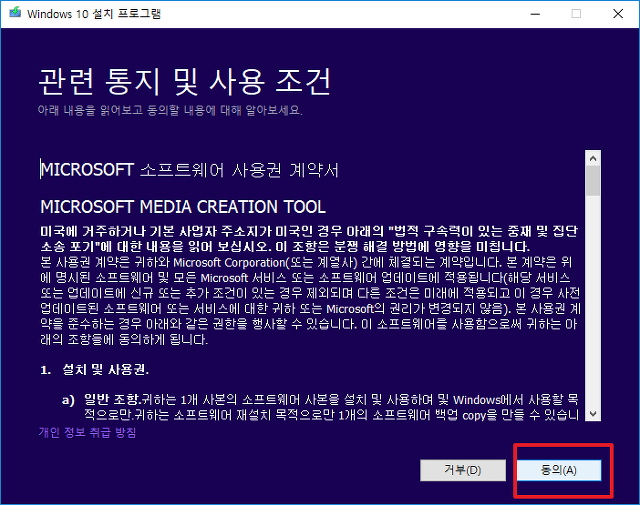Click the Windows 10 setup title bar icon
The image size is (640, 505).
click(15, 13)
